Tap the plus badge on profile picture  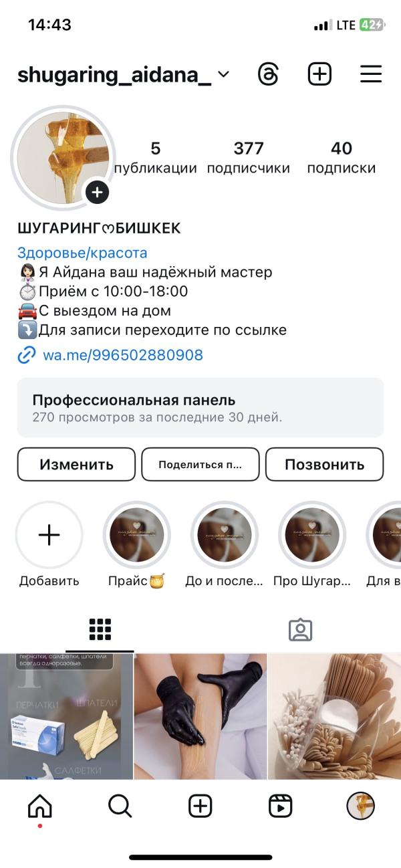click(98, 193)
